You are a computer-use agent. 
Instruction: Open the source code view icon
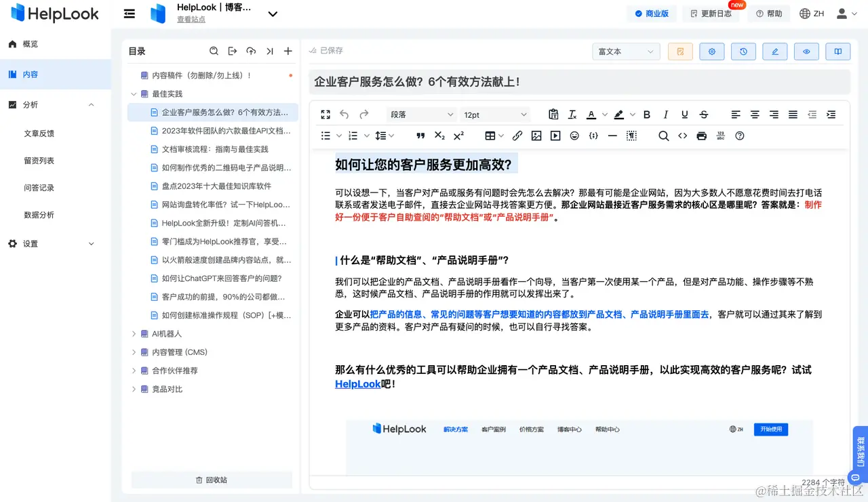(x=683, y=135)
